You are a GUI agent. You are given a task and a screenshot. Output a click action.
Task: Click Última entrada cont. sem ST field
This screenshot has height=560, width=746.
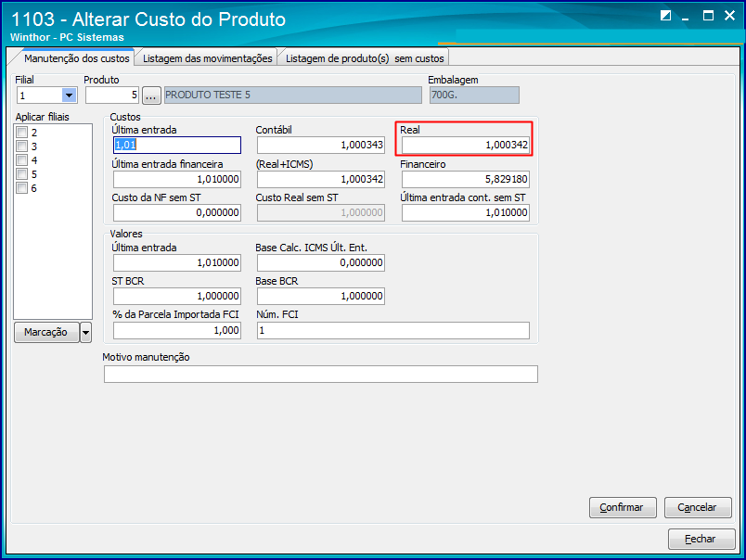[x=465, y=212]
